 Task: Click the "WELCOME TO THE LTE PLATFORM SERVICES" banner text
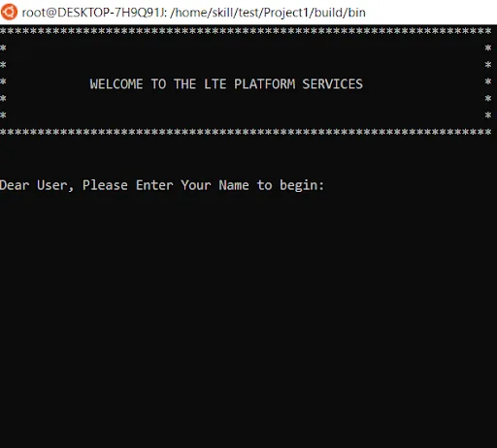(x=226, y=84)
